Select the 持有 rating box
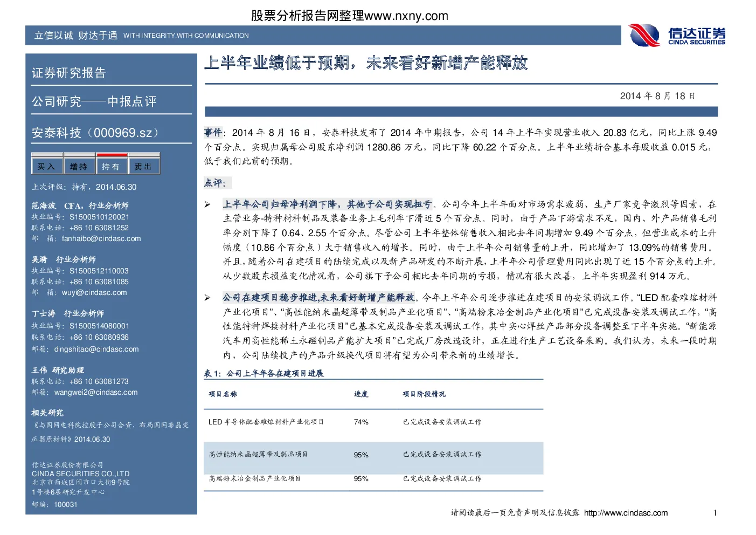 [112, 165]
